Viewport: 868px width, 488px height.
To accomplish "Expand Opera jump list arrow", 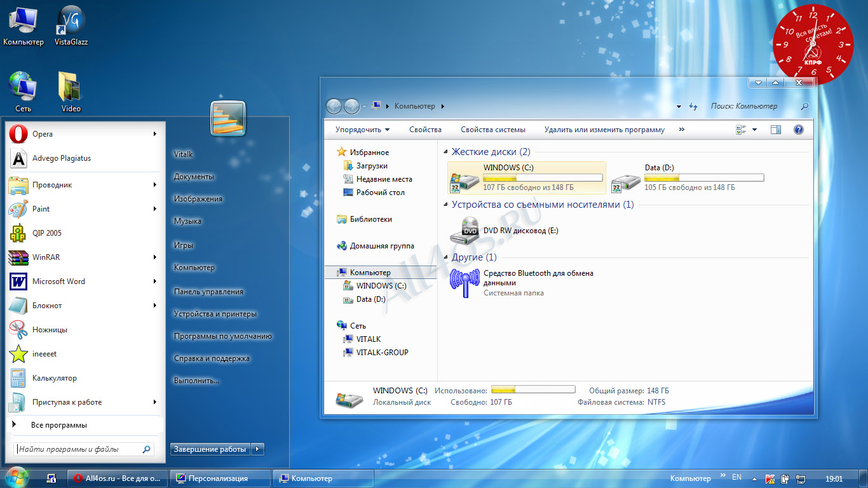I will [154, 134].
